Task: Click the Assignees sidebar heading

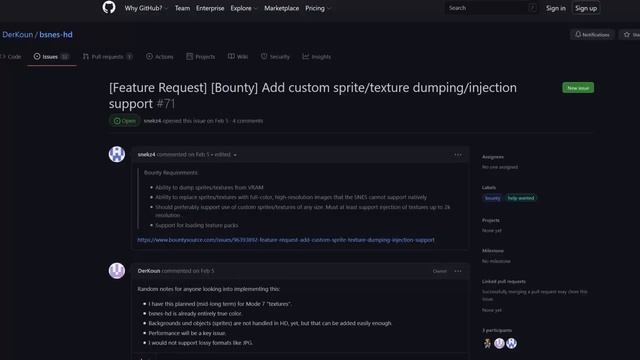Action: [x=493, y=157]
